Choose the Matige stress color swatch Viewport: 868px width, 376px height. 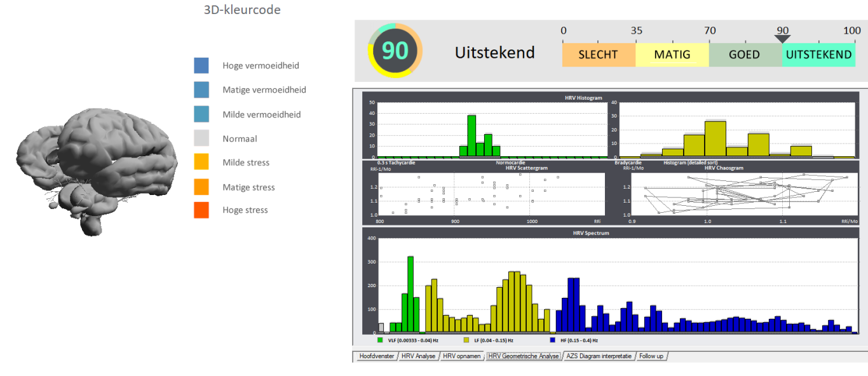201,187
